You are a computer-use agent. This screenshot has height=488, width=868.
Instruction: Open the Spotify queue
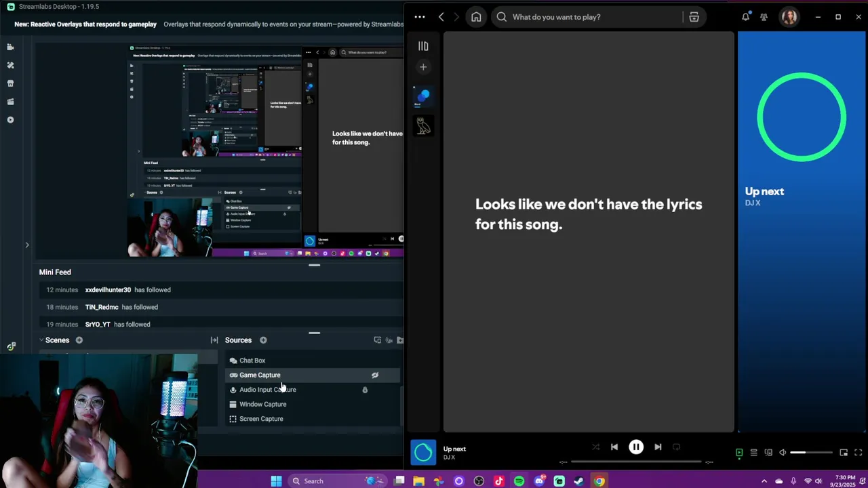pos(753,453)
